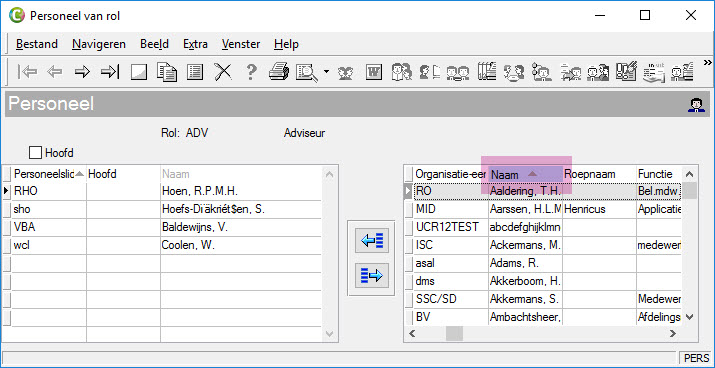Open the Help menu

(286, 44)
